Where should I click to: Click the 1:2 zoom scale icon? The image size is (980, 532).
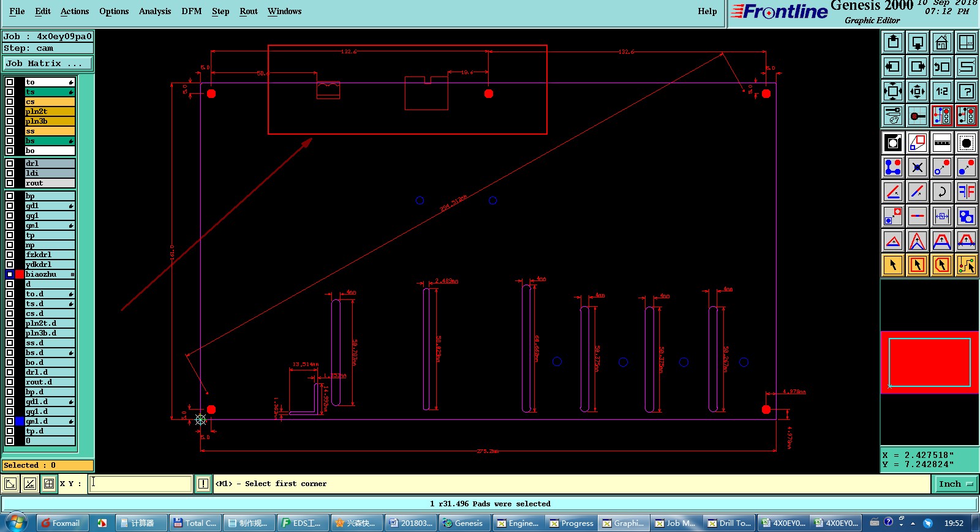point(942,91)
